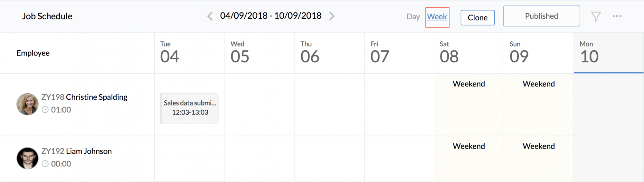Click Christine Spalding's avatar photo
Screen dimensions: 644x182
(x=27, y=104)
